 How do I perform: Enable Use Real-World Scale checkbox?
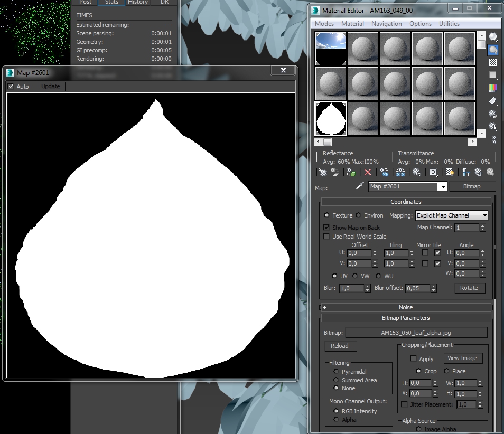click(x=326, y=237)
